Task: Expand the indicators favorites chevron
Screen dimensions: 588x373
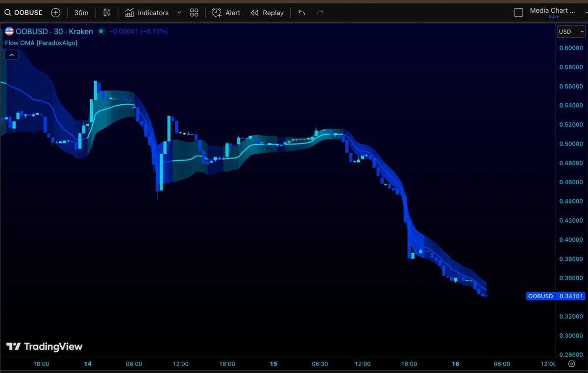Action: pos(179,13)
